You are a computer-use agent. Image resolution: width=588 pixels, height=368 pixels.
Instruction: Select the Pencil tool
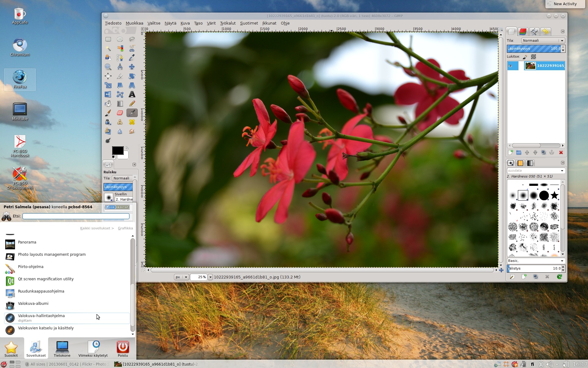click(x=132, y=104)
